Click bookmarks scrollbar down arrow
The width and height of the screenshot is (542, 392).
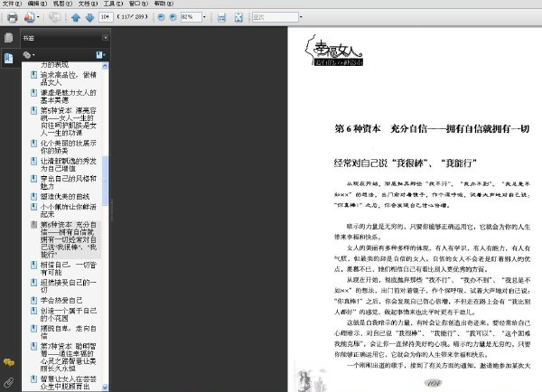click(105, 387)
